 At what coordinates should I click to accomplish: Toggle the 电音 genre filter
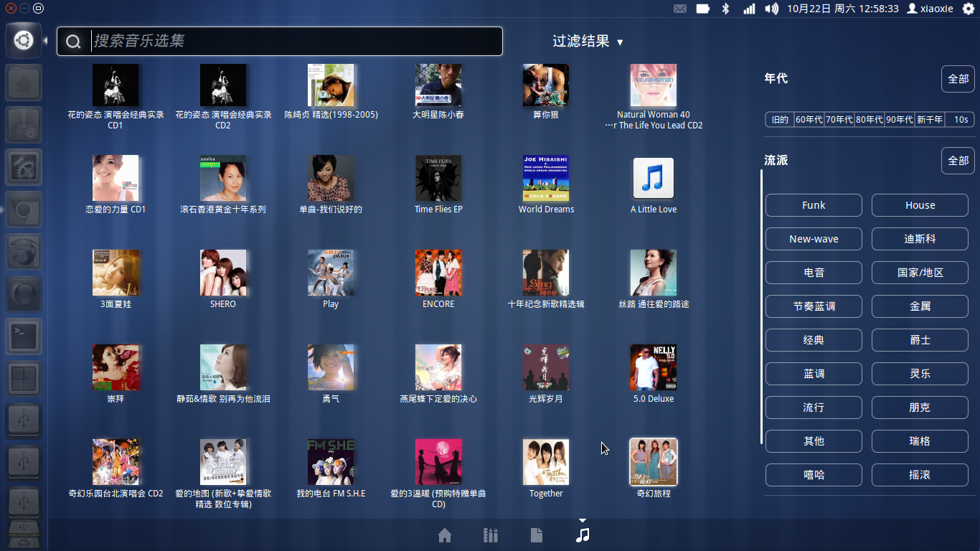click(814, 273)
